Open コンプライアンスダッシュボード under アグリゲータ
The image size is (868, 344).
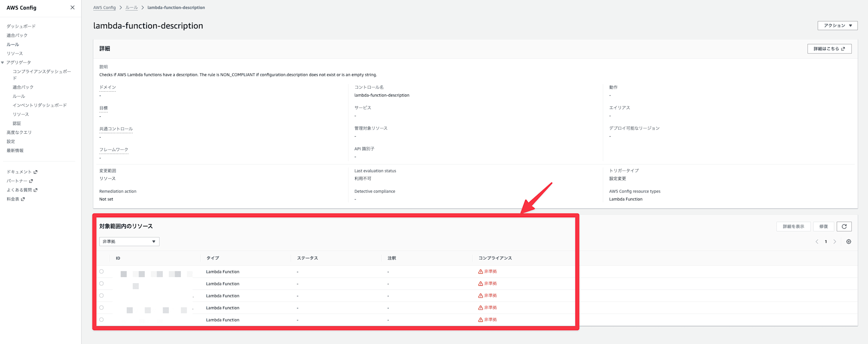pyautogui.click(x=42, y=75)
